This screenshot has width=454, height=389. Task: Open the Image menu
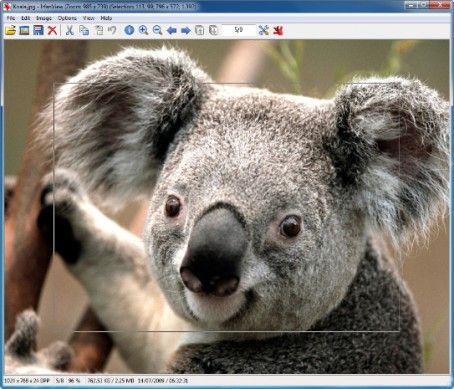[44, 18]
